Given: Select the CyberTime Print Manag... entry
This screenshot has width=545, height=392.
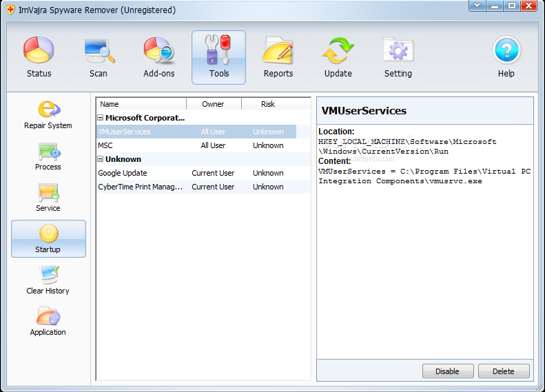Looking at the screenshot, I should click(203, 187).
